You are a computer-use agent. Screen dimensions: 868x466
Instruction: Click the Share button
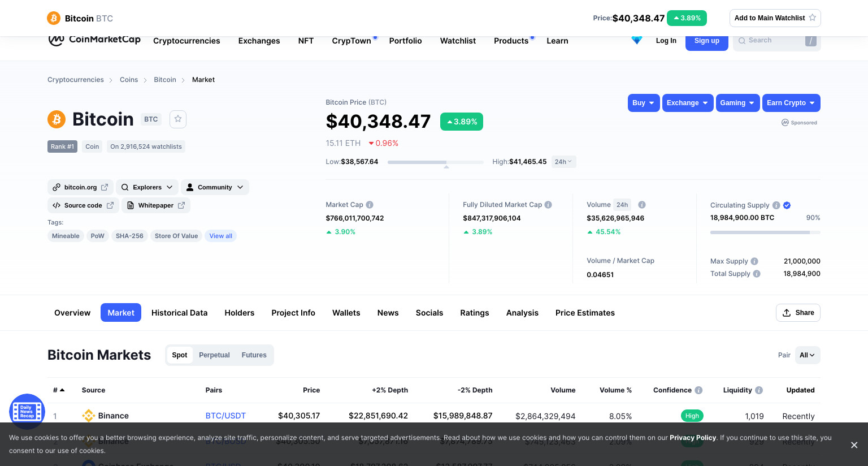coord(798,313)
